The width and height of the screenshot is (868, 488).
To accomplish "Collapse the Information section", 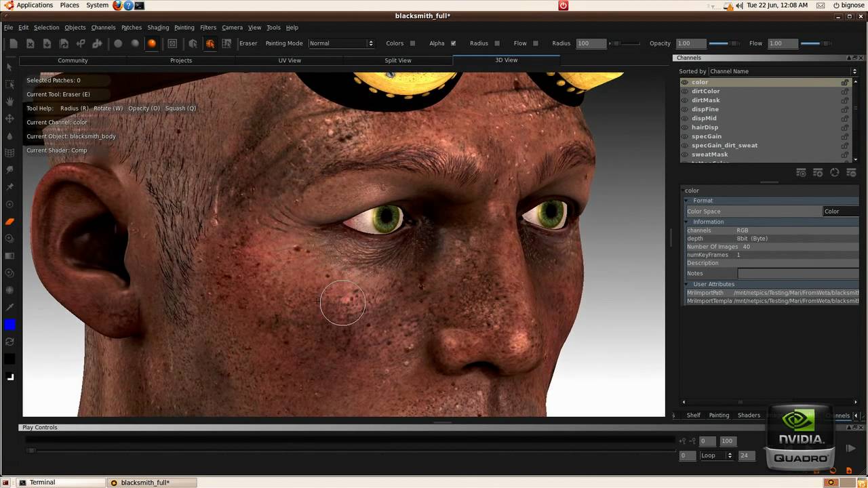I will click(x=686, y=222).
